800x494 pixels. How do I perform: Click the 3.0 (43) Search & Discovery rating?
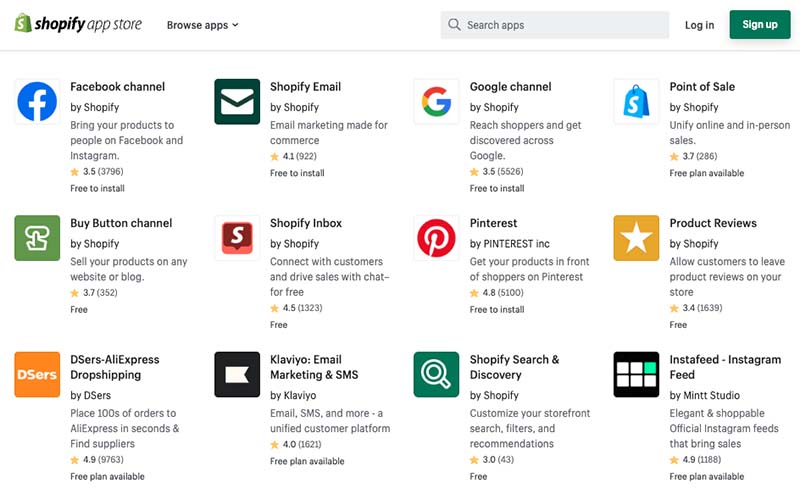point(492,459)
